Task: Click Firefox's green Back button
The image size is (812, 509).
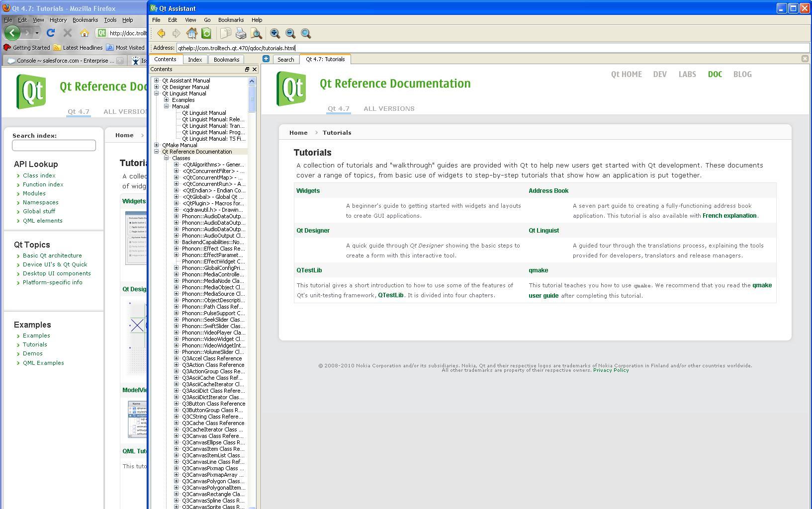Action: pyautogui.click(x=12, y=33)
